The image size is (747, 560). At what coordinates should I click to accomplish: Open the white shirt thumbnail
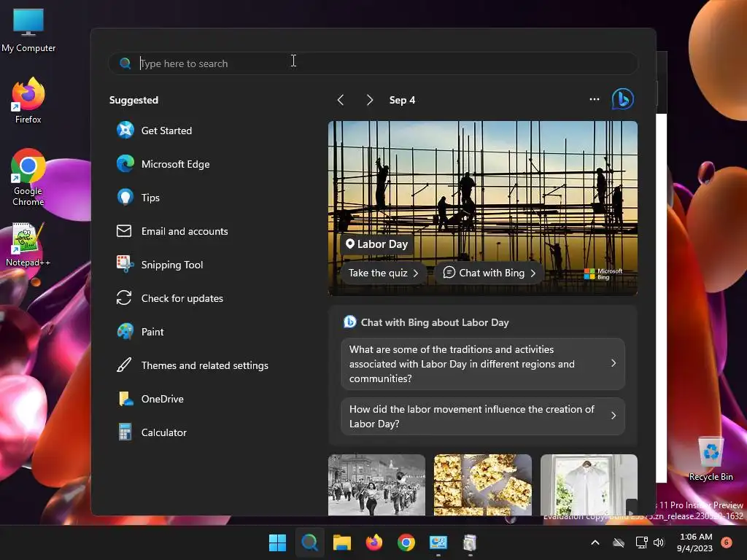click(x=589, y=485)
